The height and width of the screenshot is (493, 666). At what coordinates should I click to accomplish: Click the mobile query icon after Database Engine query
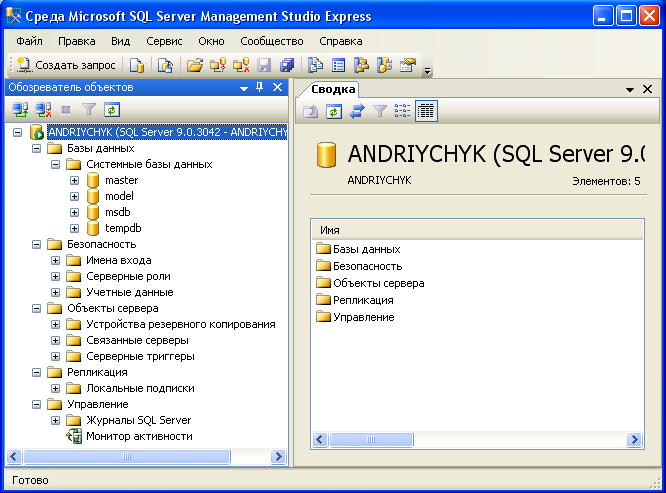(x=165, y=65)
